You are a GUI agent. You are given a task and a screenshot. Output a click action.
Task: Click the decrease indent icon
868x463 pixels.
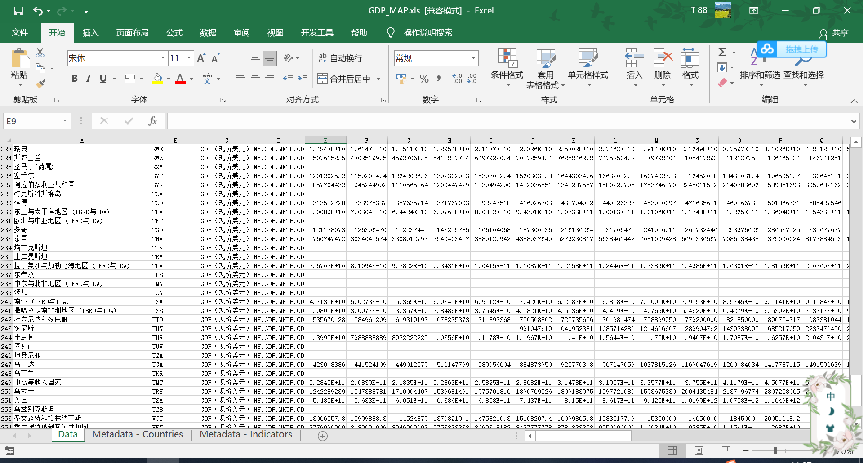click(x=288, y=79)
